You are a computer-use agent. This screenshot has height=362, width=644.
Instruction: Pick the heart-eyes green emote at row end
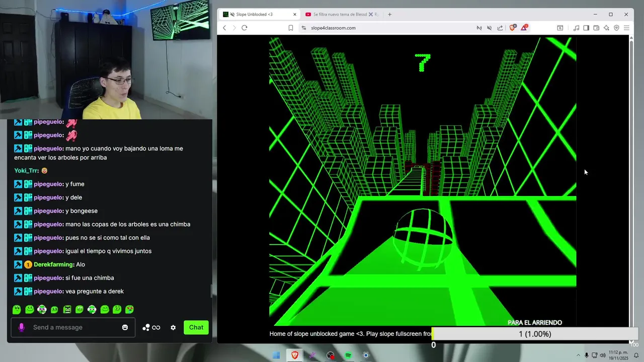tap(129, 309)
